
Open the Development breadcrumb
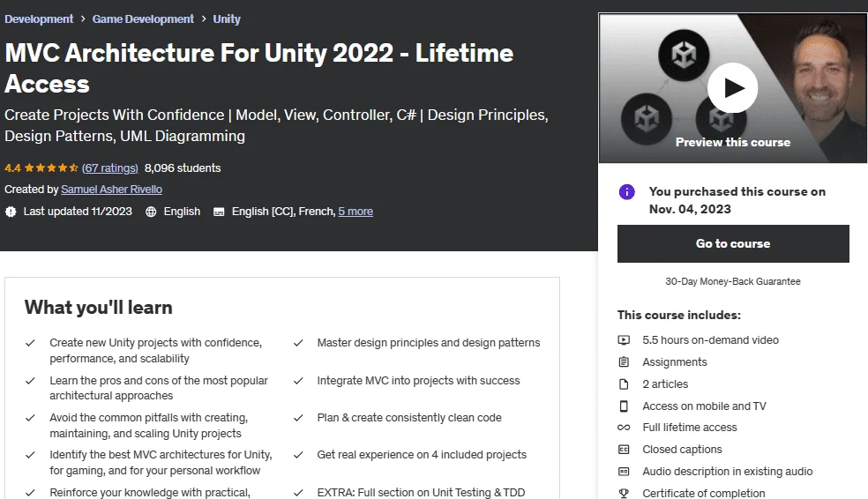click(x=39, y=19)
